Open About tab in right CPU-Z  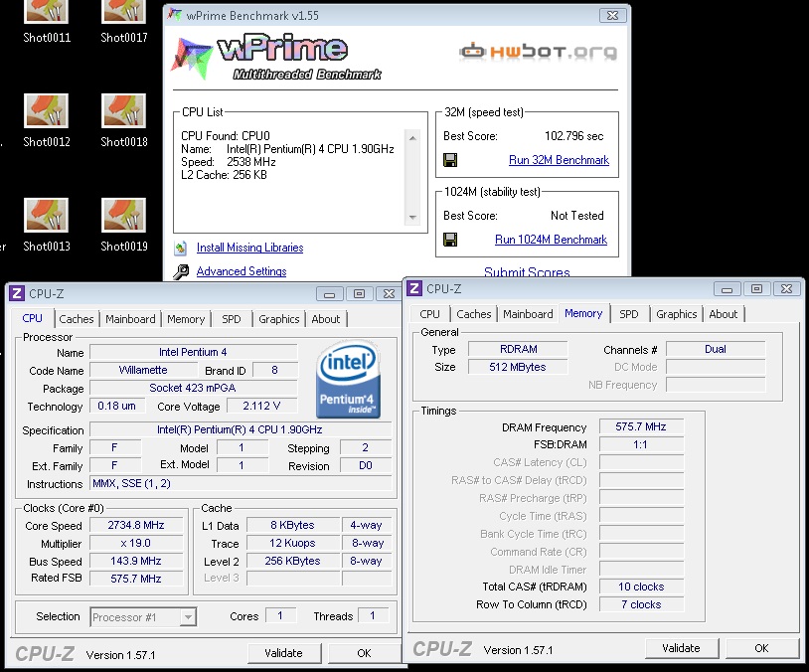click(x=724, y=314)
